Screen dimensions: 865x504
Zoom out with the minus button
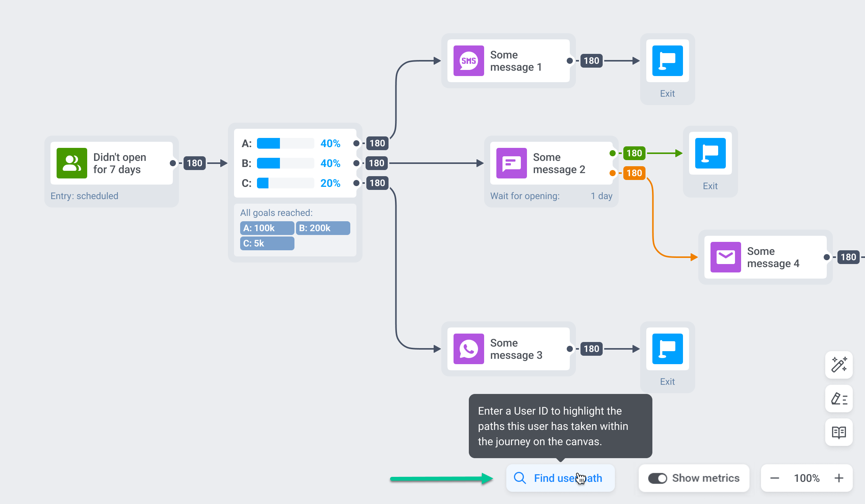point(775,478)
